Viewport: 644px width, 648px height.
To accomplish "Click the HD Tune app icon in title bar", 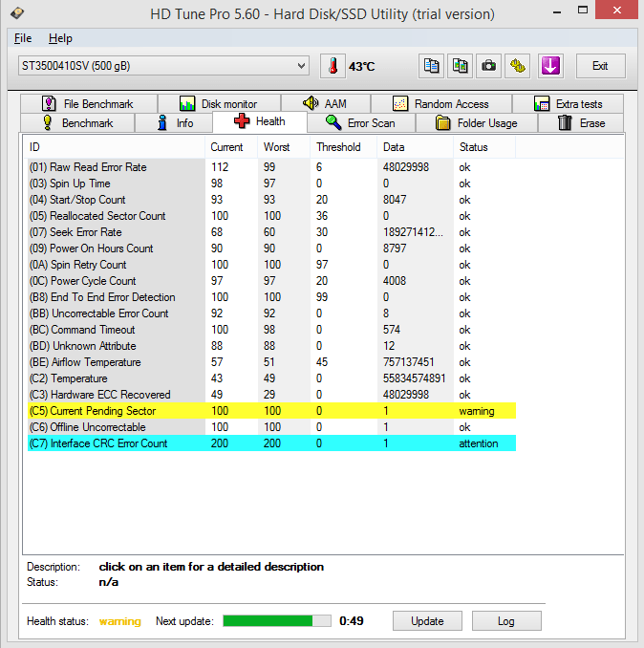I will click(x=17, y=13).
